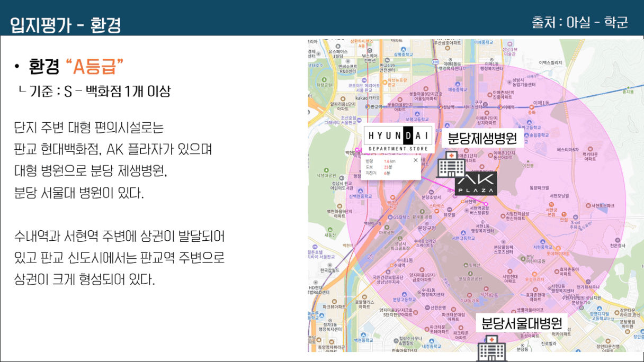Click the 서현포스파크 marker
The height and width of the screenshot is (362, 644).
coord(588,205)
